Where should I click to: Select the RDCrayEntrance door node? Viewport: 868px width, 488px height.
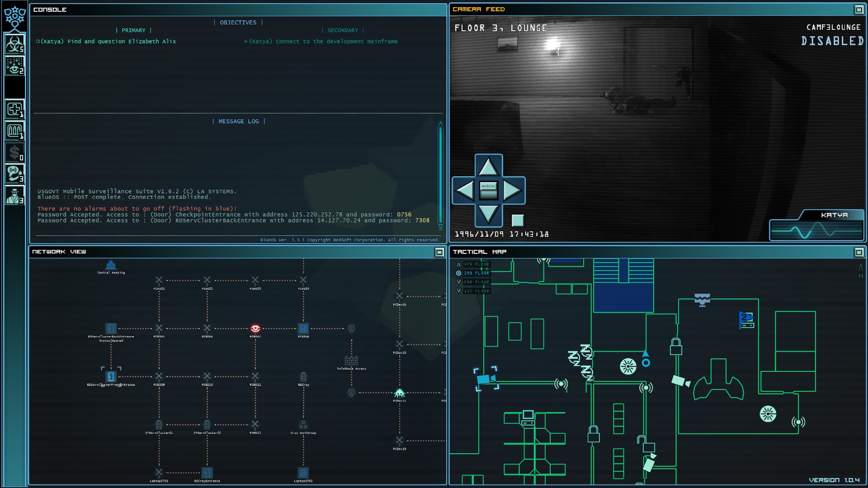pos(207,473)
